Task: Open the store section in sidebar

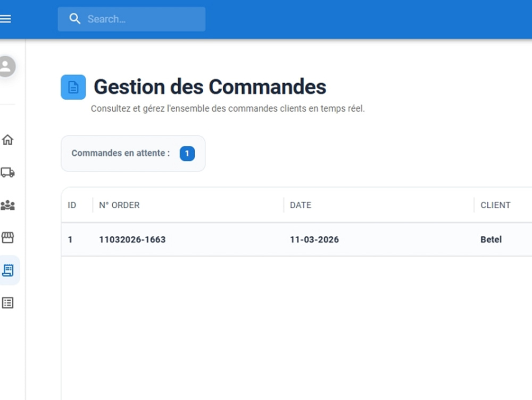Action: click(7, 238)
